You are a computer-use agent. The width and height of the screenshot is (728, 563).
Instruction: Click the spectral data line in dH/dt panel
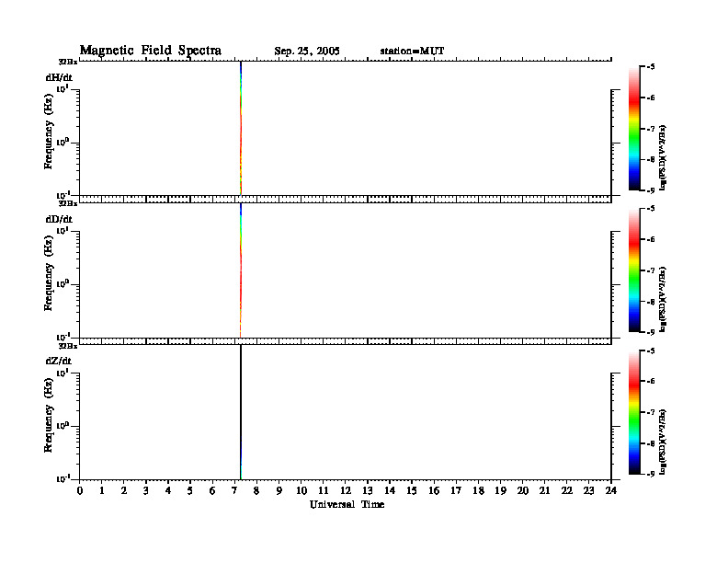(x=241, y=128)
